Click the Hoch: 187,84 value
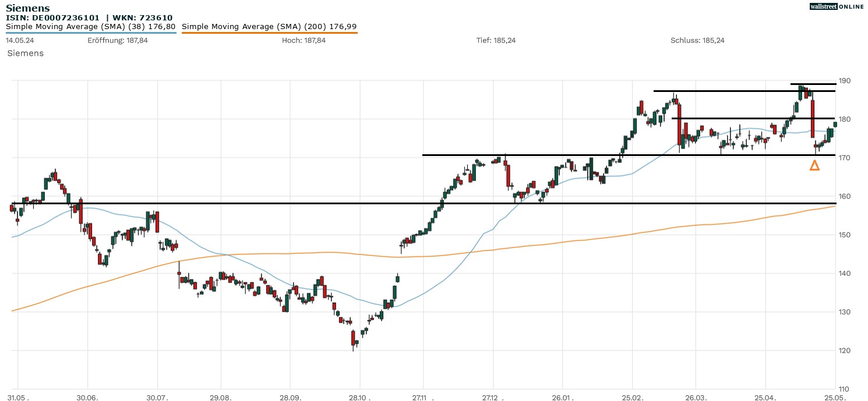Viewport: 868px width, 401px height. coord(304,41)
